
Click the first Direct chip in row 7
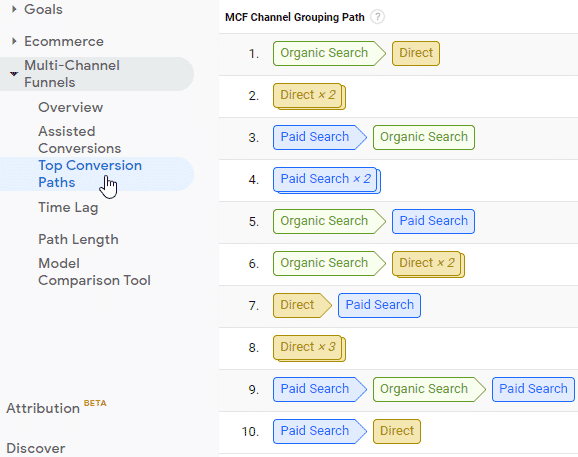click(302, 305)
